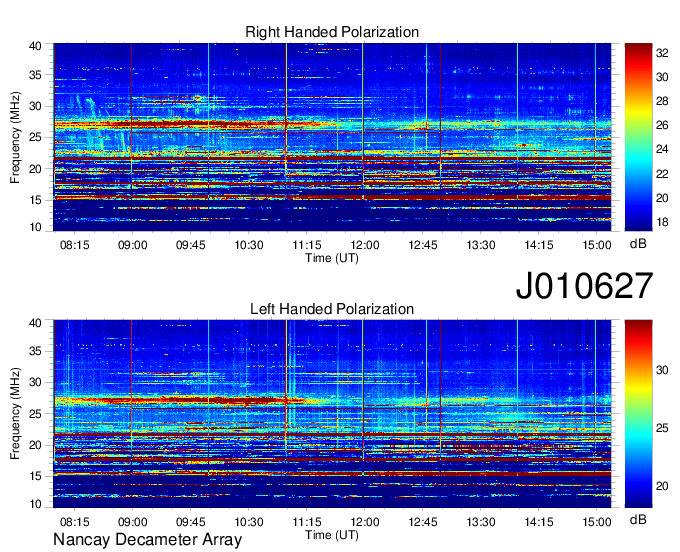The height and width of the screenshot is (552, 680).
Task: Click 22 dB tick on Right Handed colorbar
Action: (x=662, y=174)
